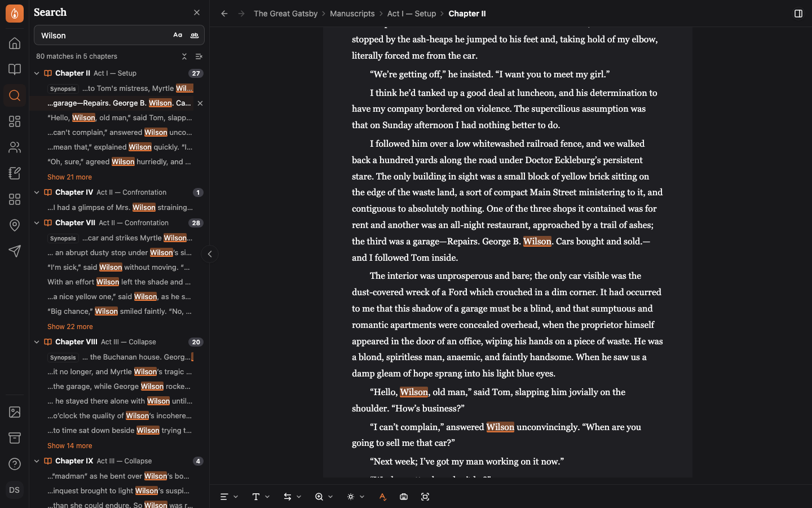Click the orange flame app logo

(15, 14)
